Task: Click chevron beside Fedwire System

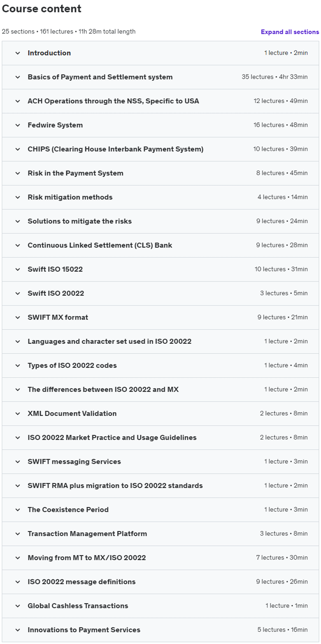Action: coord(18,125)
